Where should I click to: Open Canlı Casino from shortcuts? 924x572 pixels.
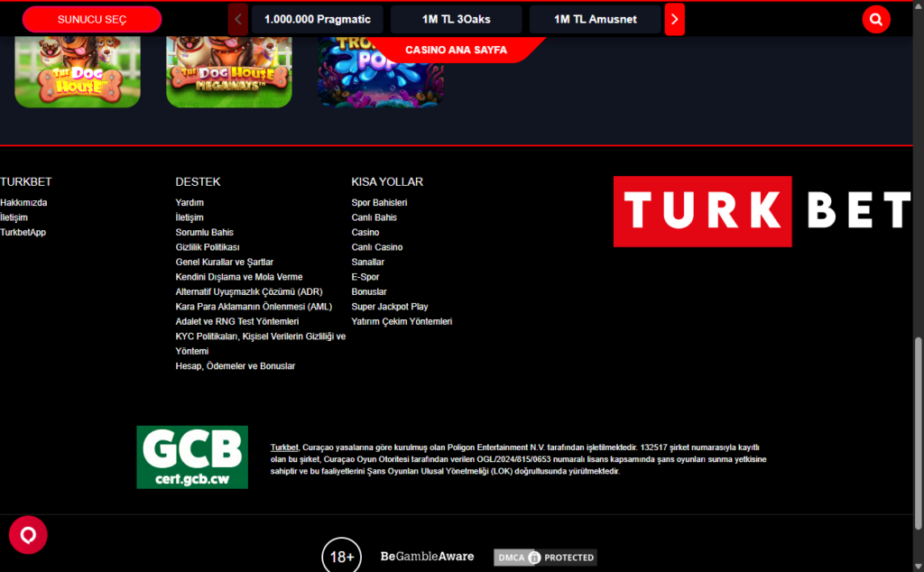377,246
